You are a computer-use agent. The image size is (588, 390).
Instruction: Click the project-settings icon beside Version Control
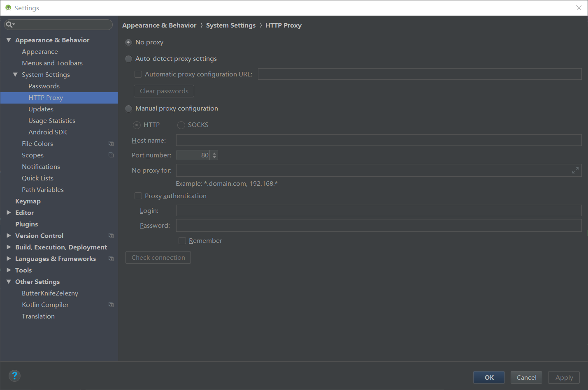(x=111, y=235)
